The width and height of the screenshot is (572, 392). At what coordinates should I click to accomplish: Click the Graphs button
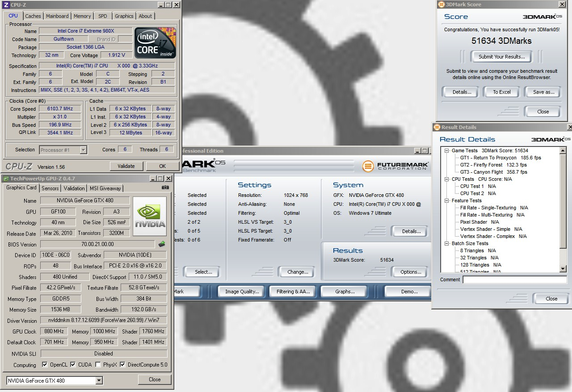pos(345,292)
